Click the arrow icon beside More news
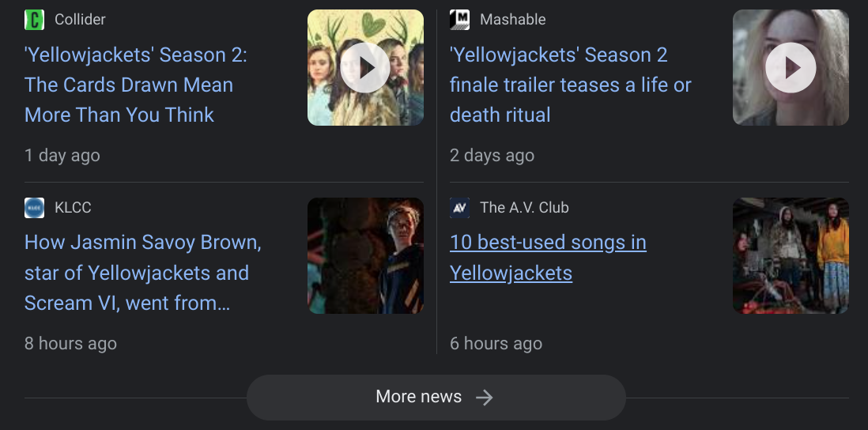Screen dimensions: 868x430 point(485,397)
